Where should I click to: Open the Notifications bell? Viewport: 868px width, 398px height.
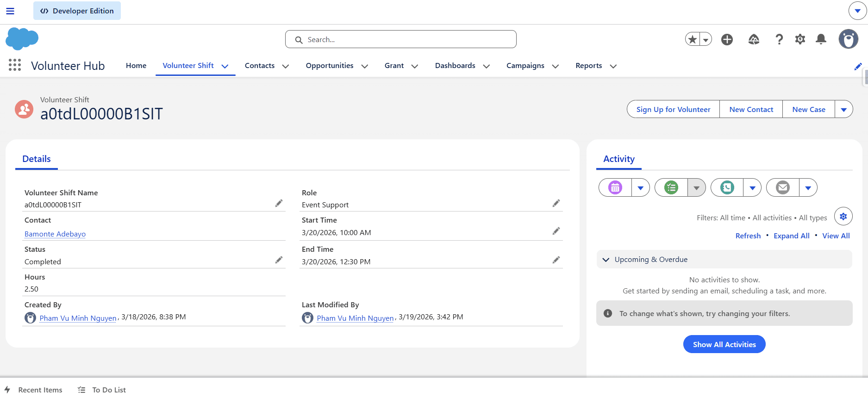[821, 39]
